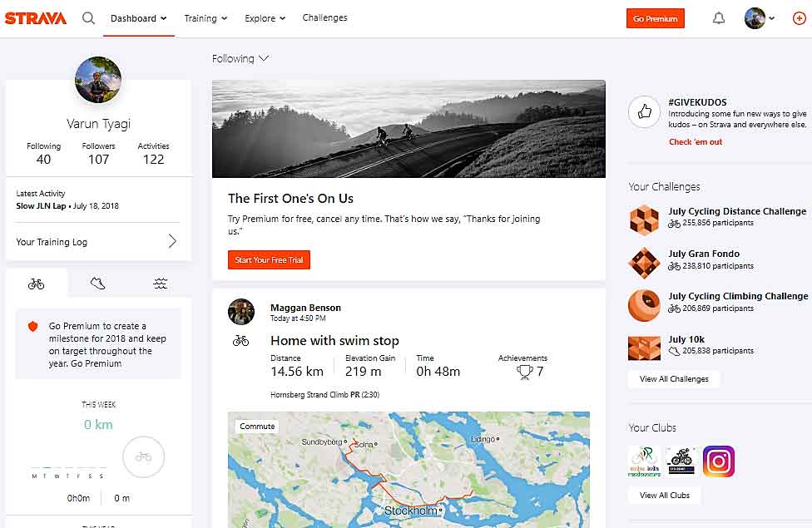Click the orange plus upload icon
812x528 pixels.
(799, 18)
